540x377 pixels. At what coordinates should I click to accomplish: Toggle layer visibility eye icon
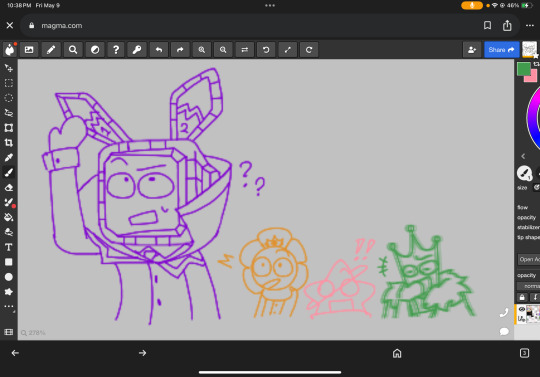pyautogui.click(x=522, y=309)
